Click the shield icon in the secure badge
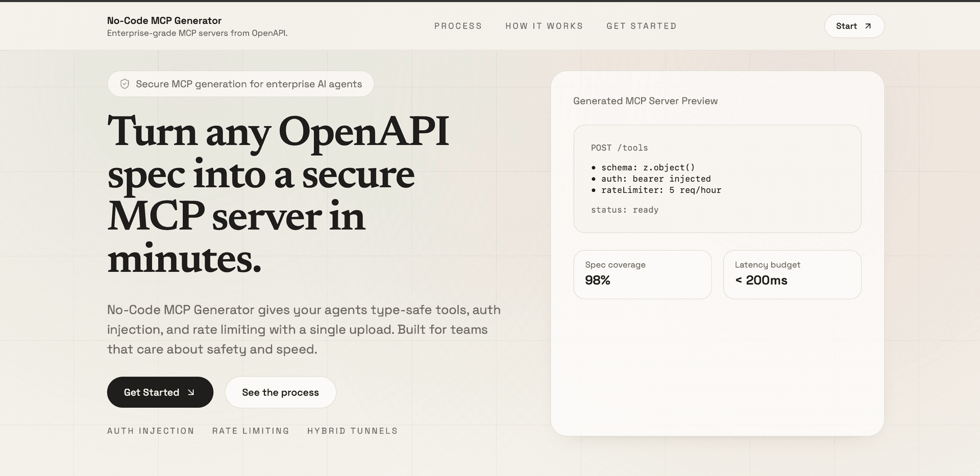Image resolution: width=980 pixels, height=476 pixels. (125, 84)
